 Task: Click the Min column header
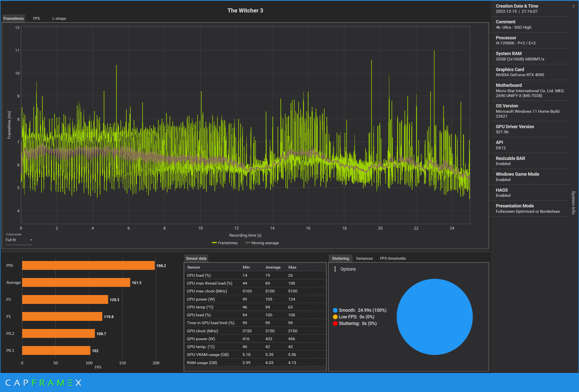point(246,267)
